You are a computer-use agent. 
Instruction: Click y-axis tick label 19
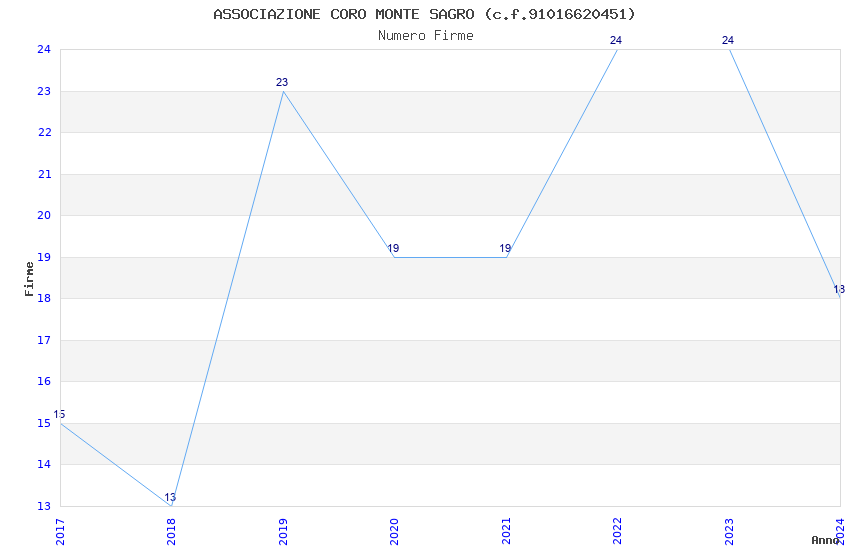tap(44, 257)
